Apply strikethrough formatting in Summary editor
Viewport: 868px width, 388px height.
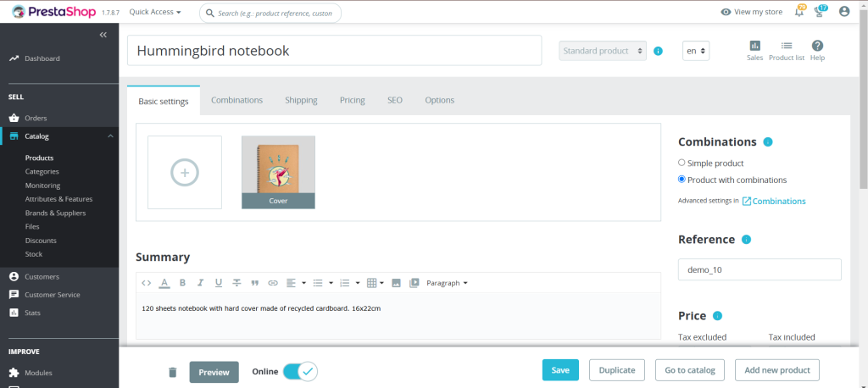click(x=236, y=283)
